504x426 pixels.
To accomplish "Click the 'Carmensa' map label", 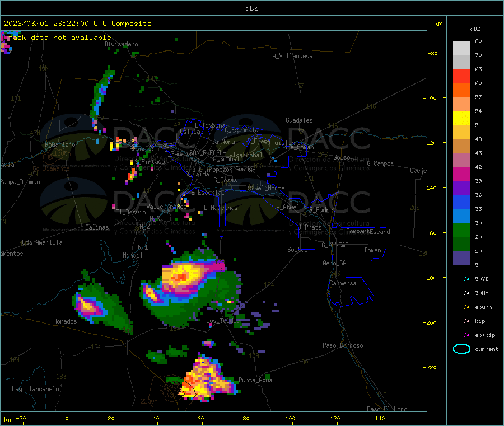I will coord(343,283).
